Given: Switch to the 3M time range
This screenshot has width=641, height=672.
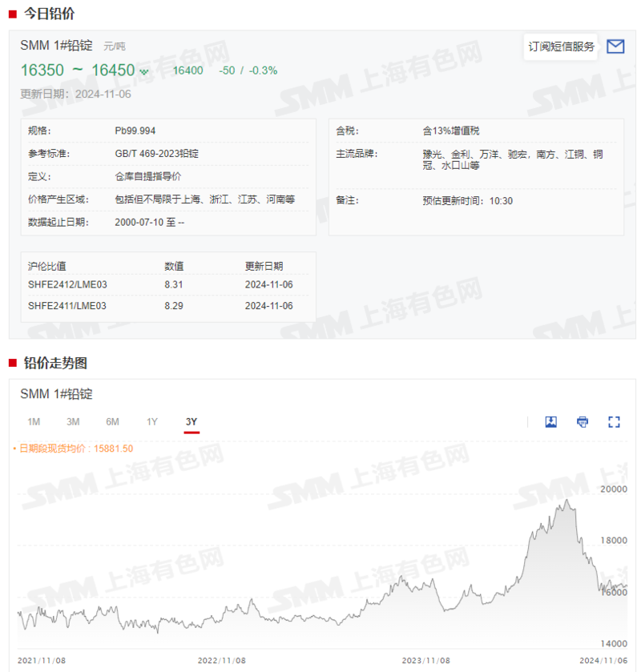Looking at the screenshot, I should (x=73, y=421).
